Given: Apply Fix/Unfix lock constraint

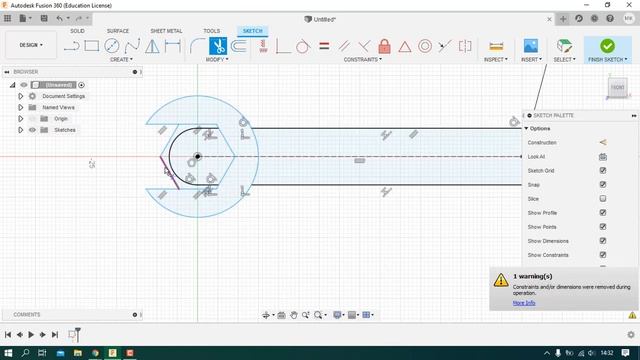Looking at the screenshot, I should (384, 46).
